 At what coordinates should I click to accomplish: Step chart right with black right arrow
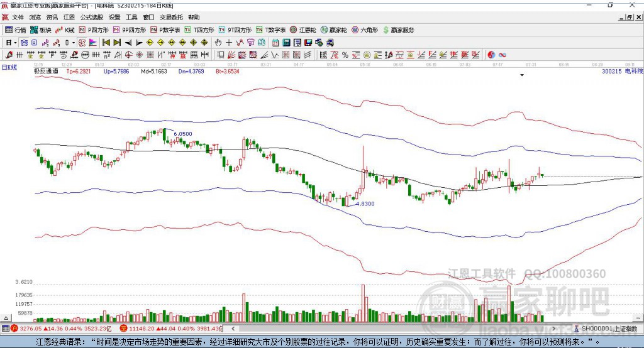point(139,43)
